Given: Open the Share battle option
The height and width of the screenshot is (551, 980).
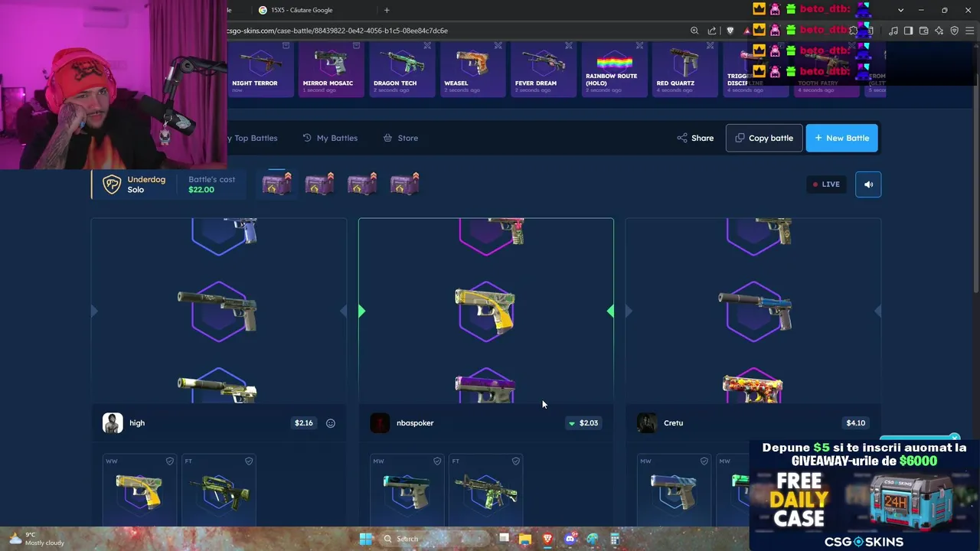Looking at the screenshot, I should [695, 138].
